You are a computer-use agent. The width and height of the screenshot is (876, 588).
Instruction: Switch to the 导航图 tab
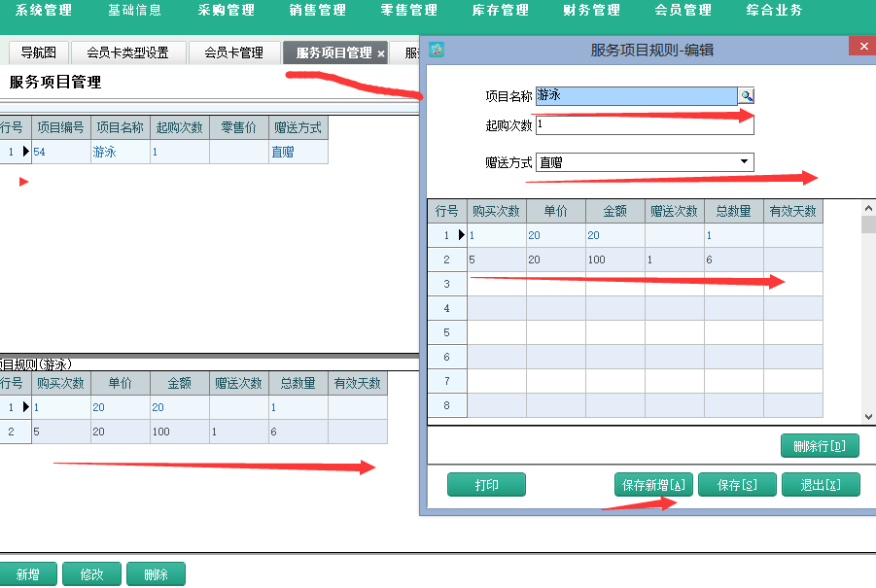point(39,52)
